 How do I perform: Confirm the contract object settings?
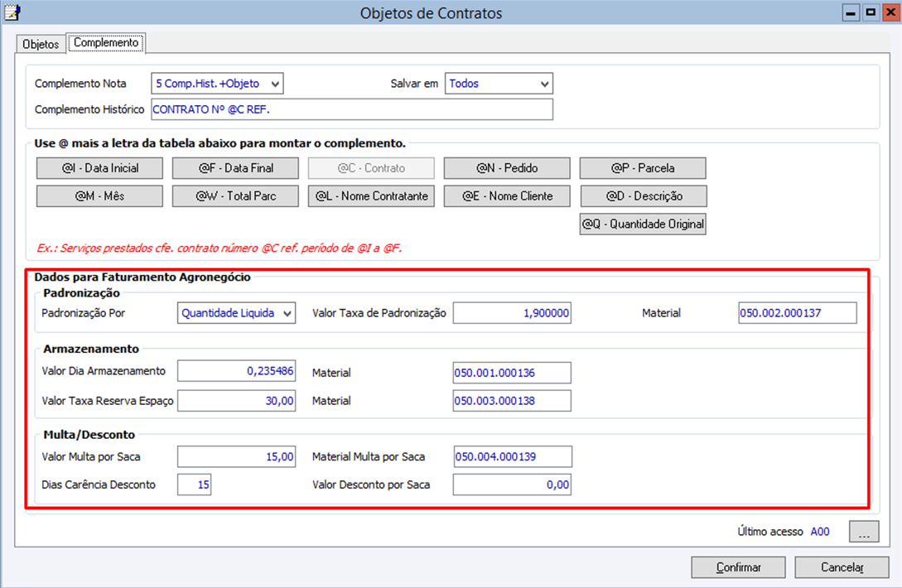738,567
